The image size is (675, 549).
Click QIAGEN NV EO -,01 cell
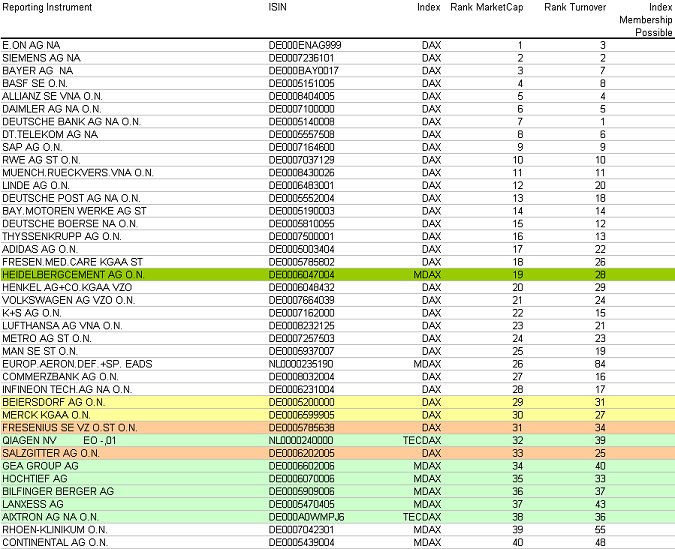pos(59,440)
